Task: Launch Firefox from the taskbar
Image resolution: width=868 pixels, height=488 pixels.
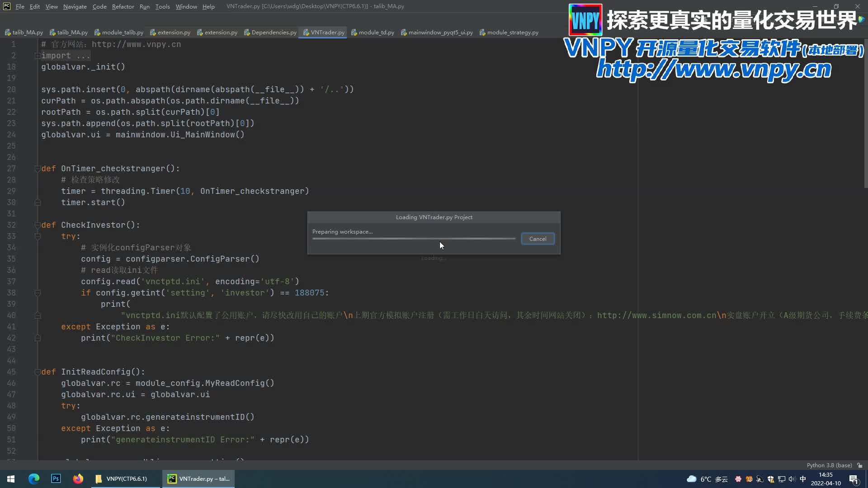Action: tap(78, 479)
